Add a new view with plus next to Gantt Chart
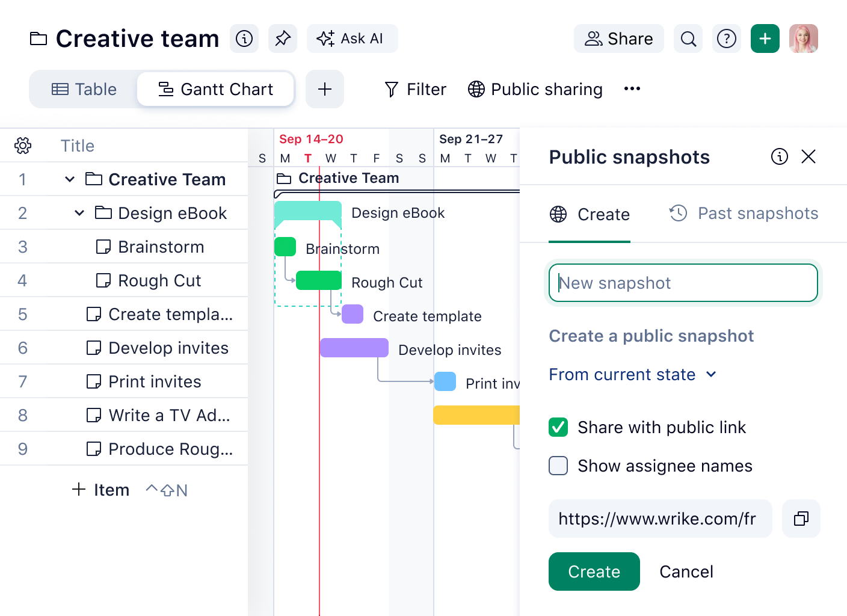The width and height of the screenshot is (847, 616). [x=324, y=88]
